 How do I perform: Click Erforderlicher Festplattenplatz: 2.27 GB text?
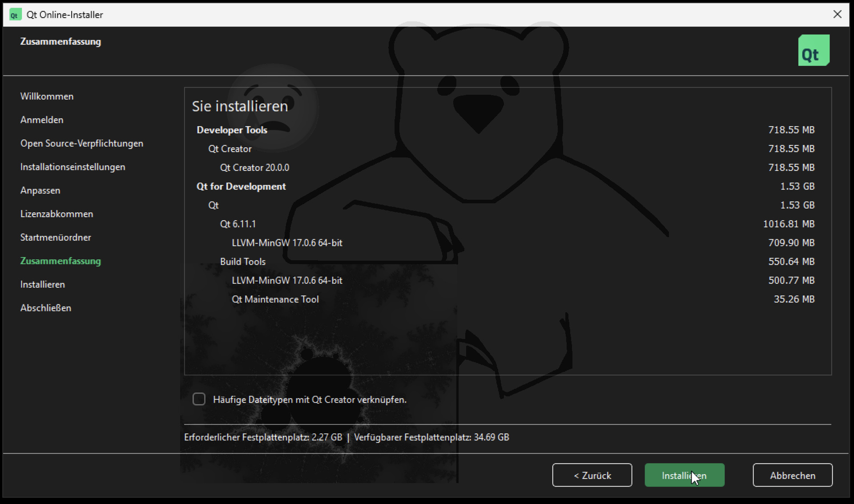[x=263, y=437]
